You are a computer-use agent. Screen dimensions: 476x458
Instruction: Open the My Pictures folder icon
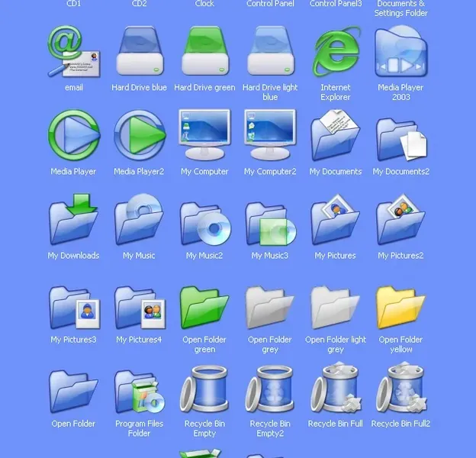coord(335,219)
